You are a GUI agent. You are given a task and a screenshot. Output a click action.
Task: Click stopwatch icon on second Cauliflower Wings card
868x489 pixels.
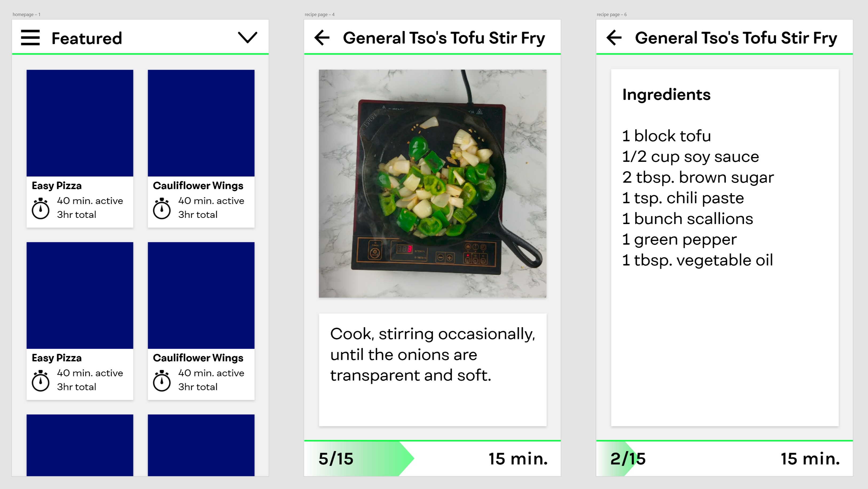click(162, 381)
